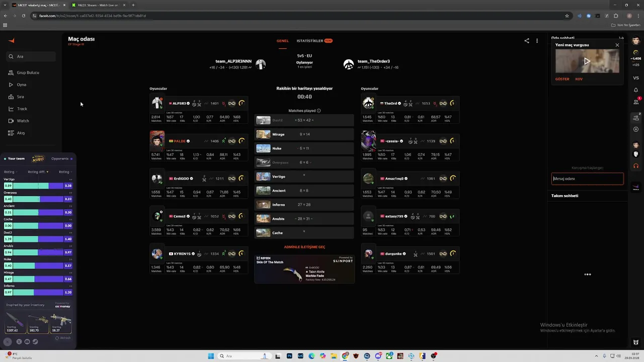
Task: Click the Vertigo rating bar
Action: tap(38, 186)
